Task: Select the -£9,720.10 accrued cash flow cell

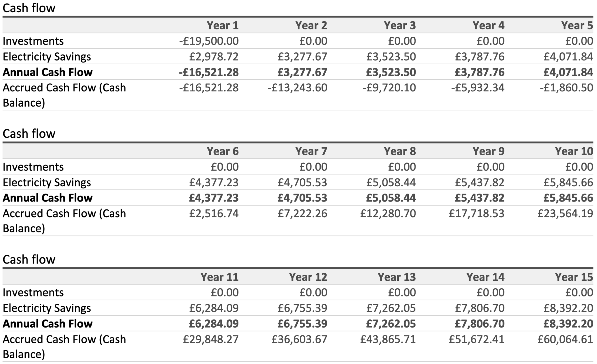Action: click(389, 88)
